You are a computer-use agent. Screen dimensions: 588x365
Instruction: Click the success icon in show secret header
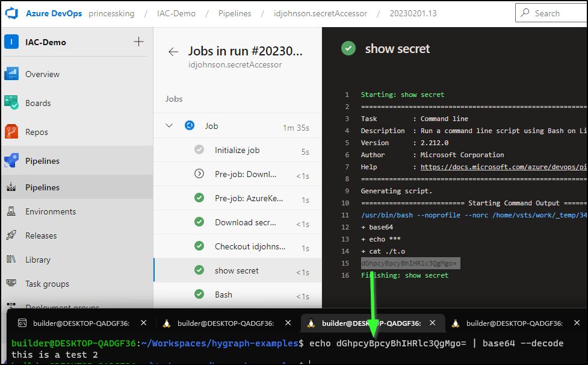[x=348, y=48]
